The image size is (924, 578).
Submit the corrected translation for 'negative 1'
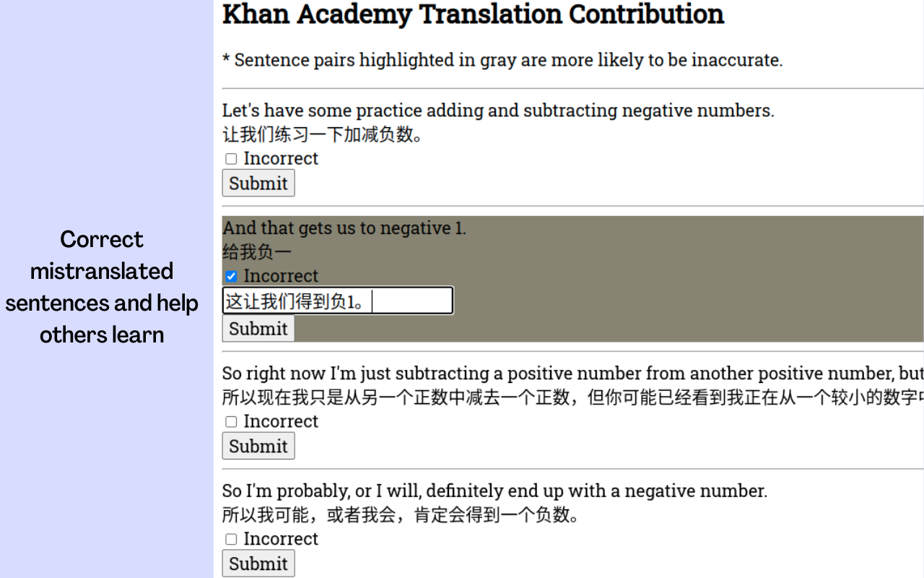click(258, 329)
